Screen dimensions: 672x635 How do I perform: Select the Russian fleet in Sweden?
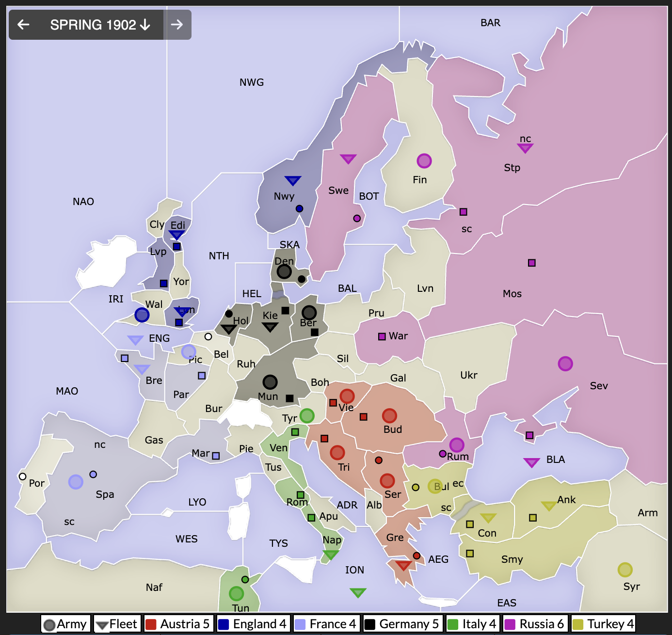348,159
